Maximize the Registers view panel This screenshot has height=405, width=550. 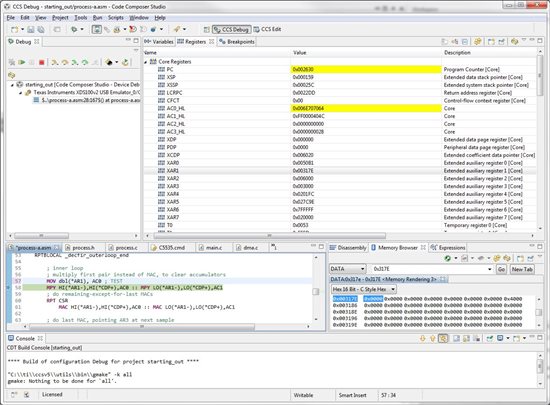point(540,41)
